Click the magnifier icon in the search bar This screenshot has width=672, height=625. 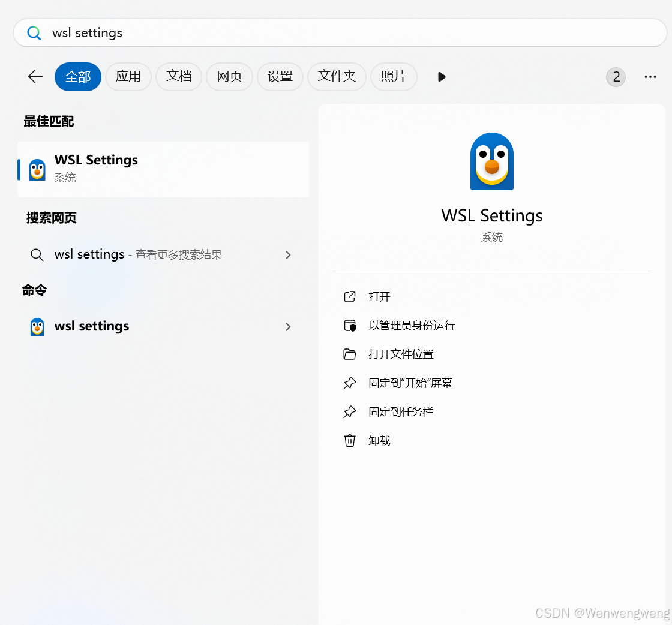(x=34, y=33)
